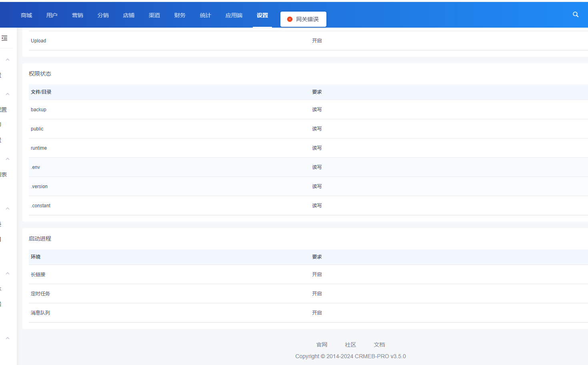Open the 渠道 menu
Viewport: 588px width, 365px height.
coord(154,15)
